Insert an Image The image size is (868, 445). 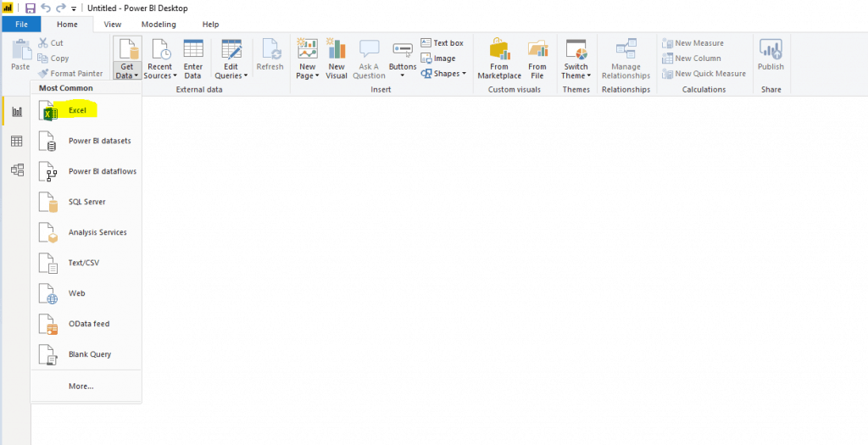[x=438, y=58]
